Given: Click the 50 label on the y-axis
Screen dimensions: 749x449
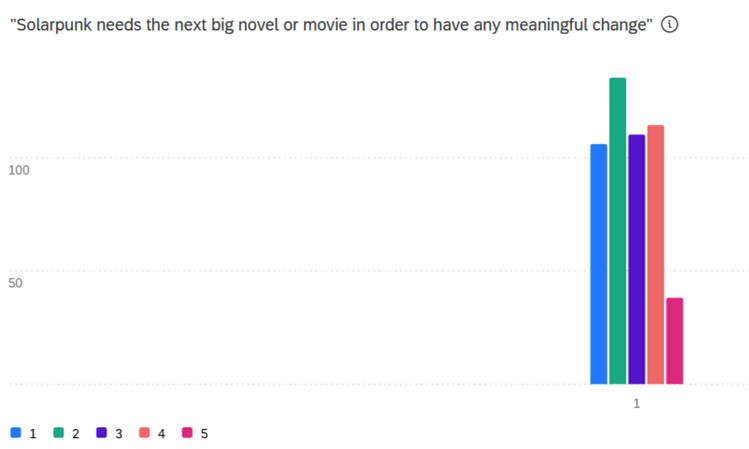Looking at the screenshot, I should (x=16, y=283).
